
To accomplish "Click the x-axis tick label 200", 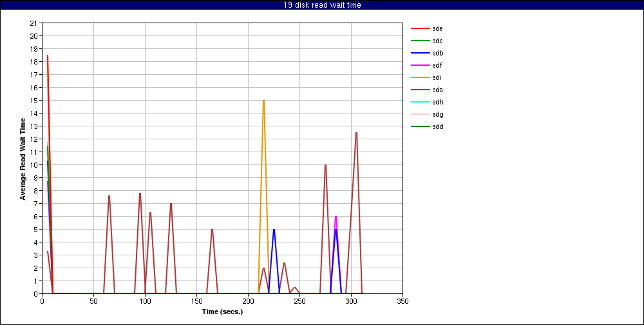I will 248,301.
